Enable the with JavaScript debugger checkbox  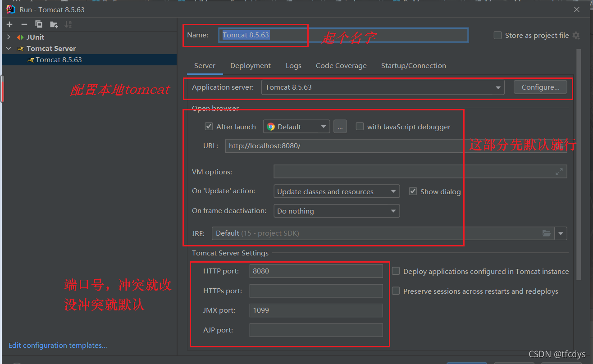[x=360, y=127]
